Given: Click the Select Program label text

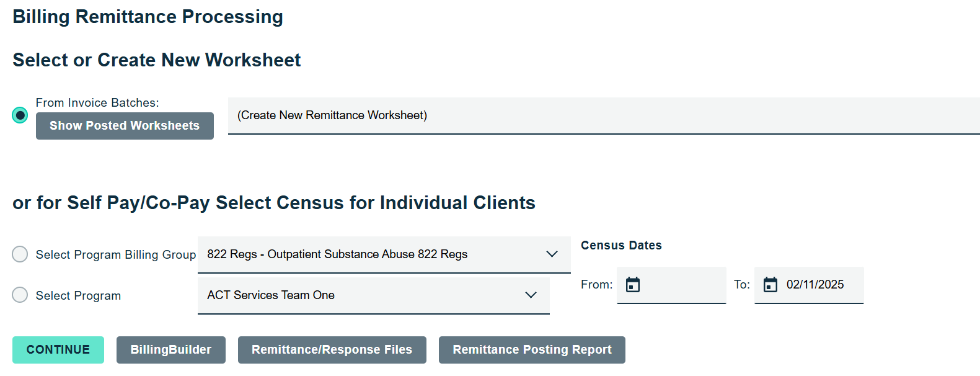Looking at the screenshot, I should (x=78, y=296).
